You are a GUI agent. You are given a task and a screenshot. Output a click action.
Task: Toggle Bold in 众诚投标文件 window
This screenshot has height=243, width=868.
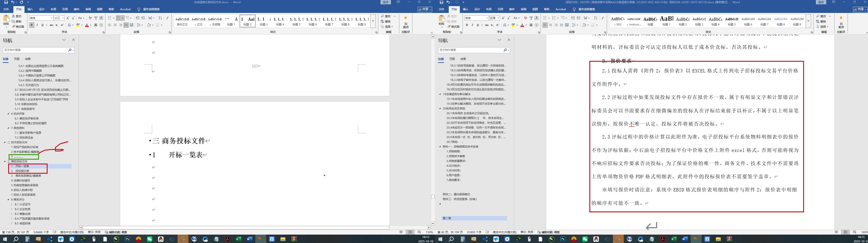(32, 25)
